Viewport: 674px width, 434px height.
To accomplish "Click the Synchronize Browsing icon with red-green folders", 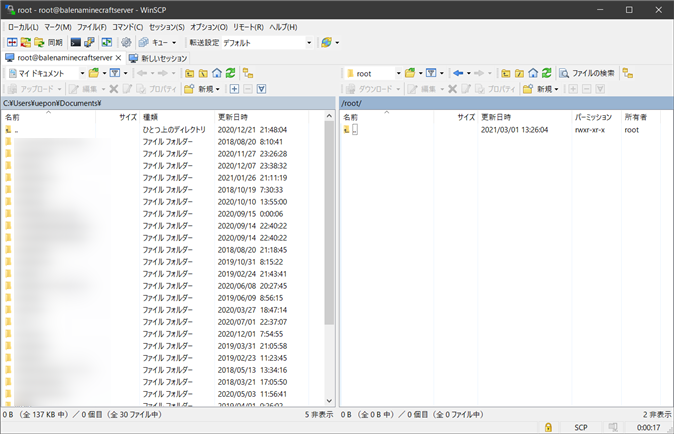I will pos(26,43).
